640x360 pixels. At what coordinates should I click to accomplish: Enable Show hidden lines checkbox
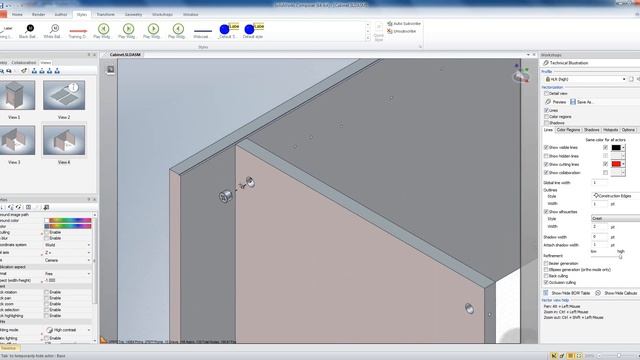tap(546, 156)
